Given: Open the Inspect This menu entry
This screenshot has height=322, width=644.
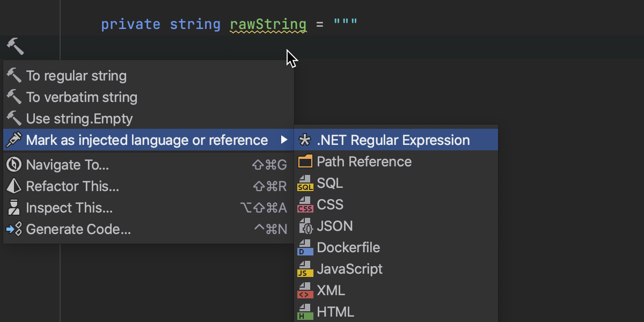Looking at the screenshot, I should click(69, 208).
